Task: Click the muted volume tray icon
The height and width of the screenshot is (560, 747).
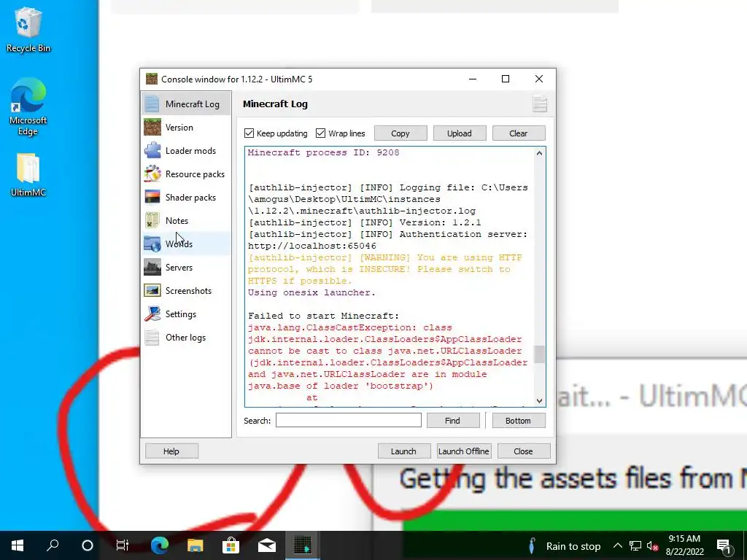Action: [653, 546]
